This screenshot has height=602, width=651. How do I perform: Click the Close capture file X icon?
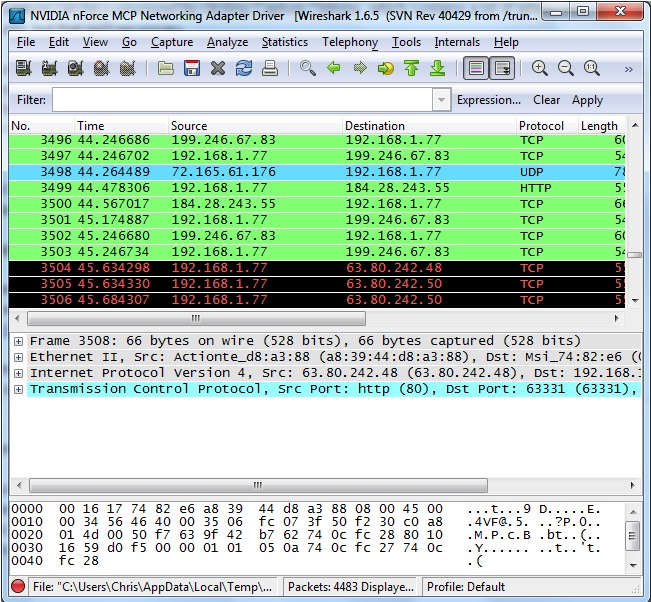218,68
